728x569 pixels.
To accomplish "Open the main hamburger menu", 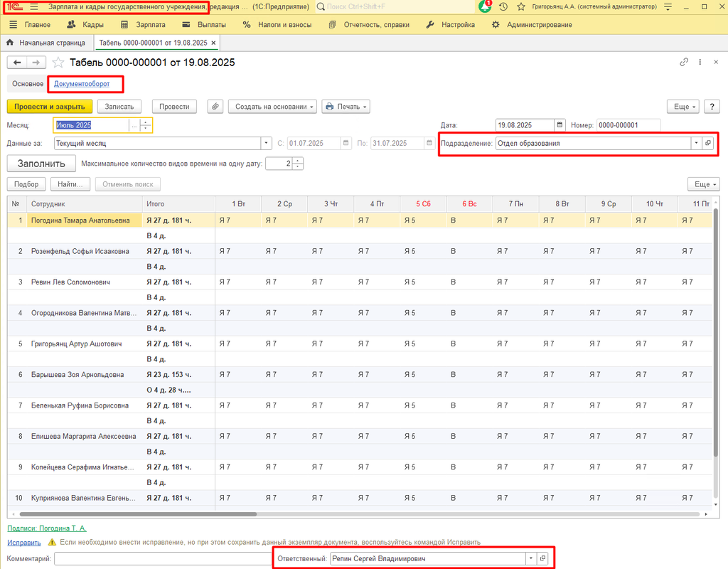I will pos(34,6).
